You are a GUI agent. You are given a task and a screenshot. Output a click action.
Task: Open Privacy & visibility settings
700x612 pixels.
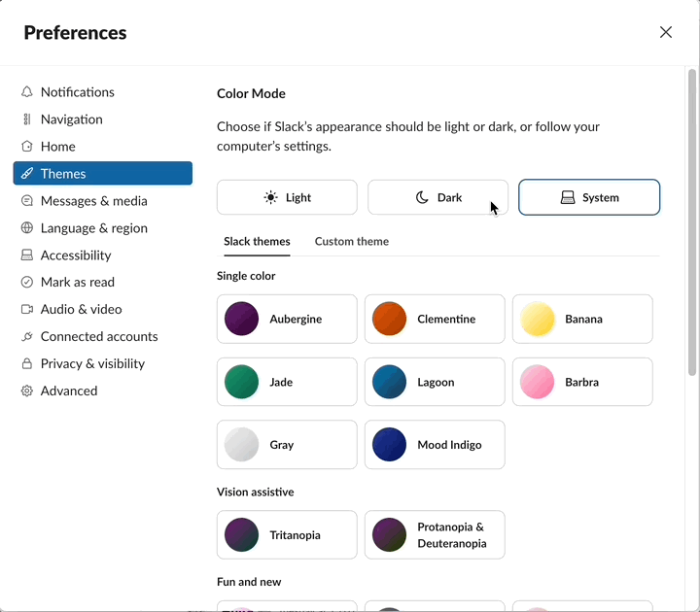[x=92, y=363]
